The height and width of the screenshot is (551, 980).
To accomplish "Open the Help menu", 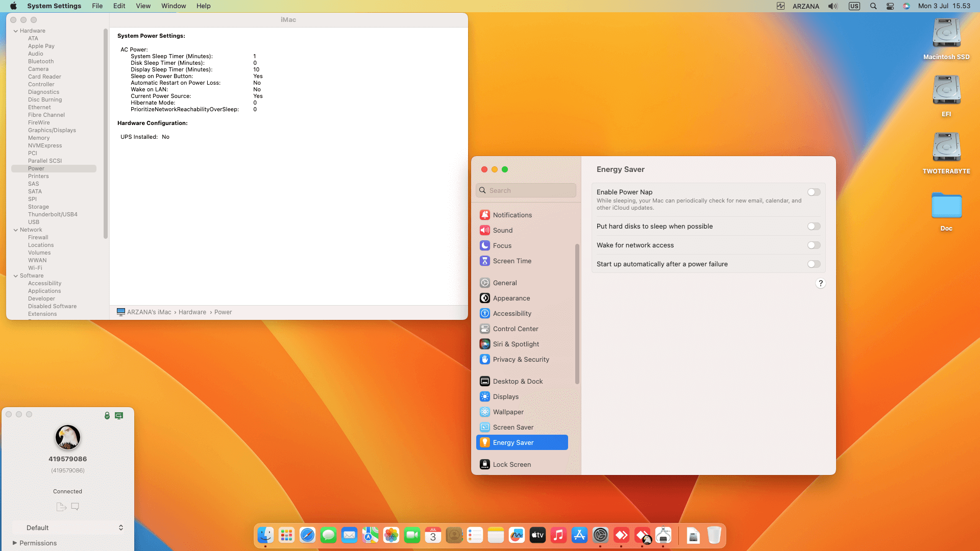I will point(203,6).
